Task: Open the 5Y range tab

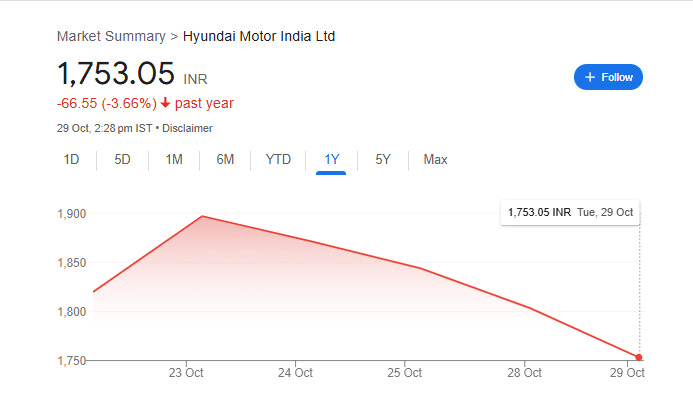Action: coord(383,159)
